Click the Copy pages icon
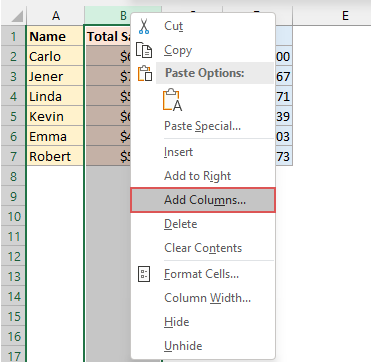This screenshot has height=362, width=371. coord(144,51)
